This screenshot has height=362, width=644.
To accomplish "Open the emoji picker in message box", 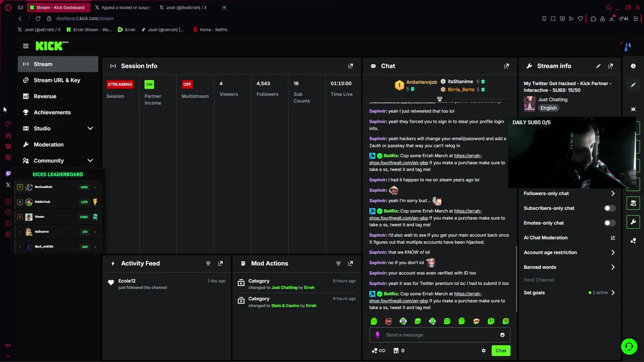I will click(x=502, y=335).
